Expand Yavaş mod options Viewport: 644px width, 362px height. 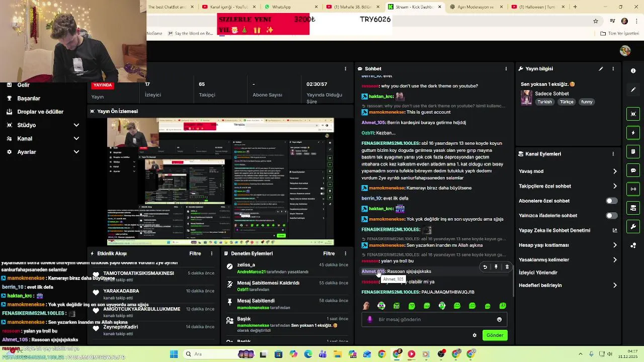pyautogui.click(x=615, y=171)
